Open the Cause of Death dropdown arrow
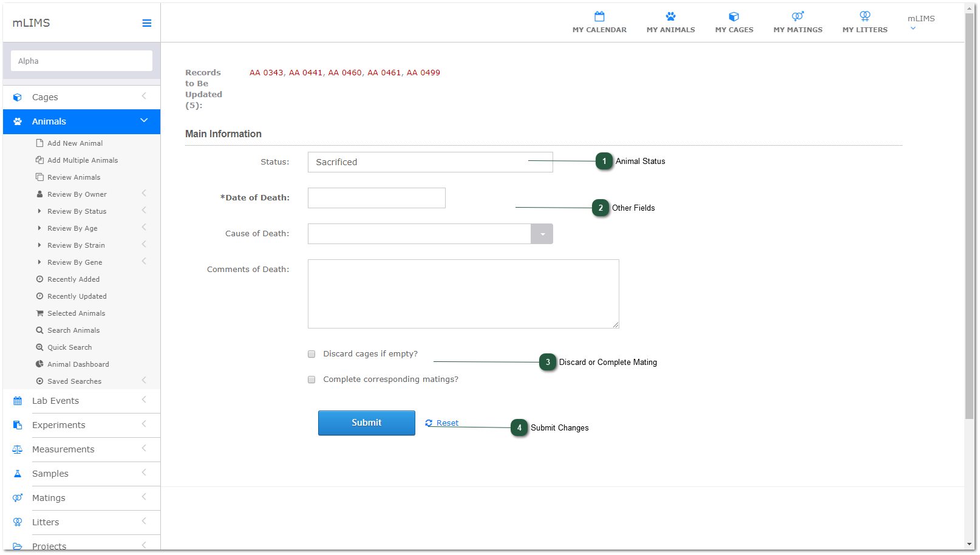Screen dimensions: 980x555 coord(542,234)
